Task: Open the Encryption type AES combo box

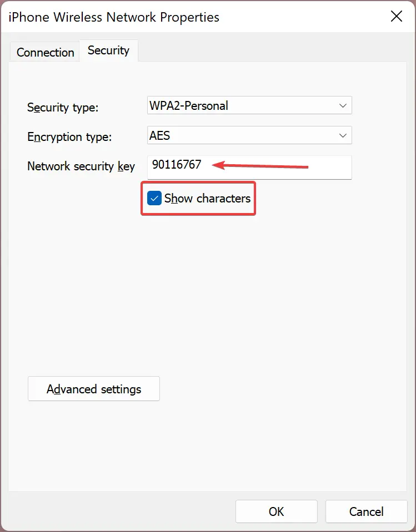Action: point(249,135)
